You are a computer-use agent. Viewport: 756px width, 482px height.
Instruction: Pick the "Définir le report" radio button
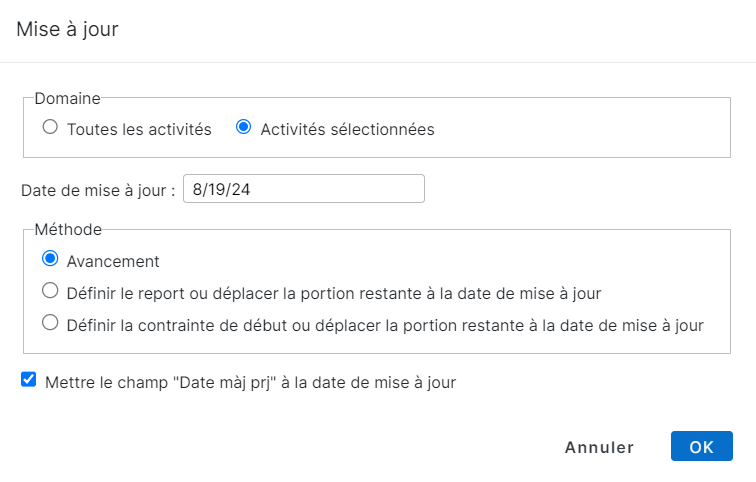click(x=50, y=292)
